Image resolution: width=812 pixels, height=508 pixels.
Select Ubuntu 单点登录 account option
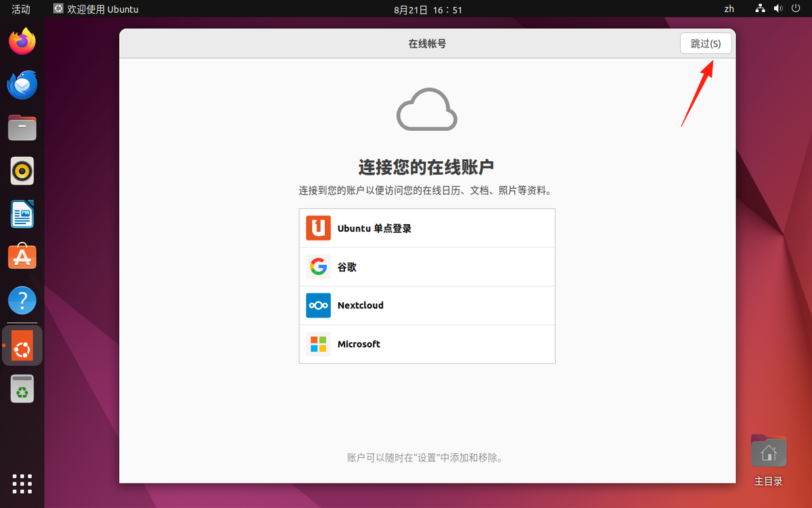427,228
